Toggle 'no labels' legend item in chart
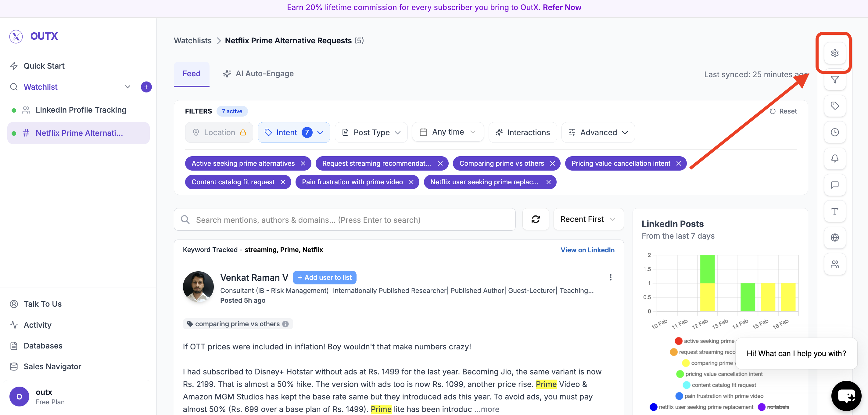Viewport: 868px width, 415px height. (x=777, y=407)
